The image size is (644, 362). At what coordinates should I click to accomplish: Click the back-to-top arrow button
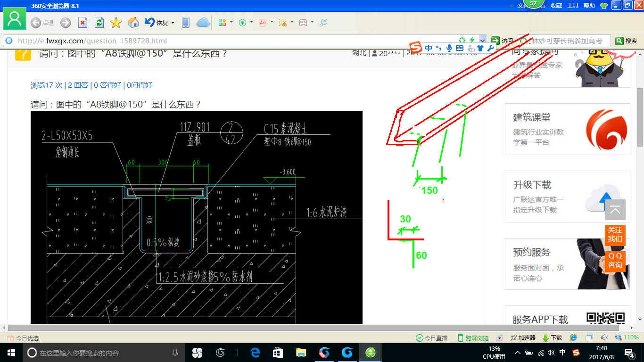pos(615,210)
